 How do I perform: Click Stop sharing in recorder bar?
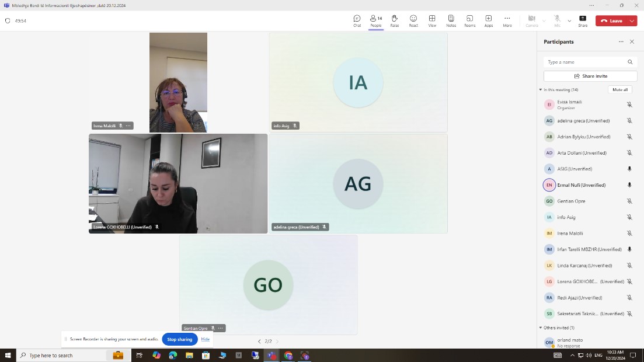tap(179, 339)
